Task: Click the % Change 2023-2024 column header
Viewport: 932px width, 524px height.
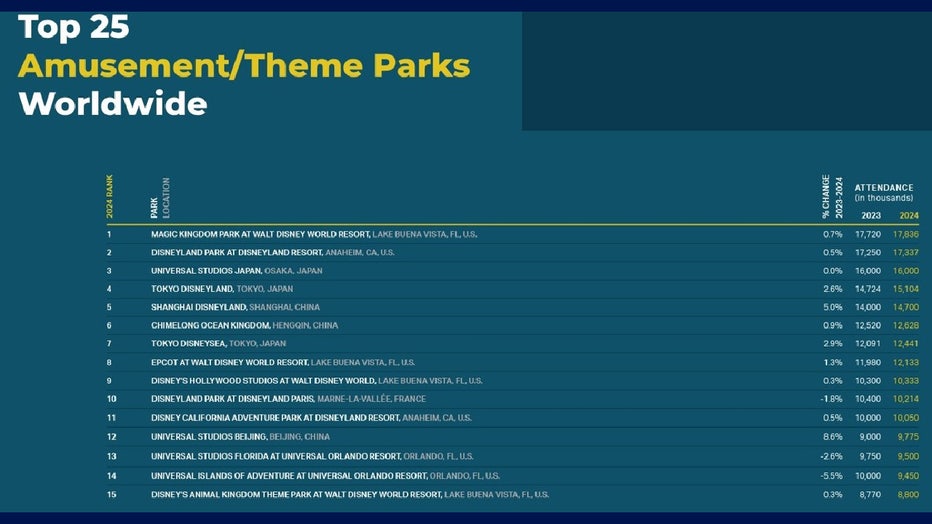Action: coord(831,197)
